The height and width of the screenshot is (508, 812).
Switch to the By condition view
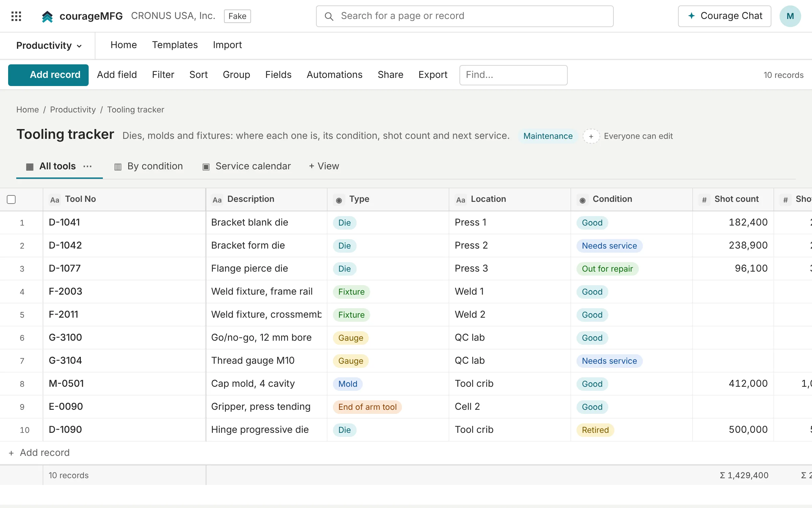click(x=149, y=166)
